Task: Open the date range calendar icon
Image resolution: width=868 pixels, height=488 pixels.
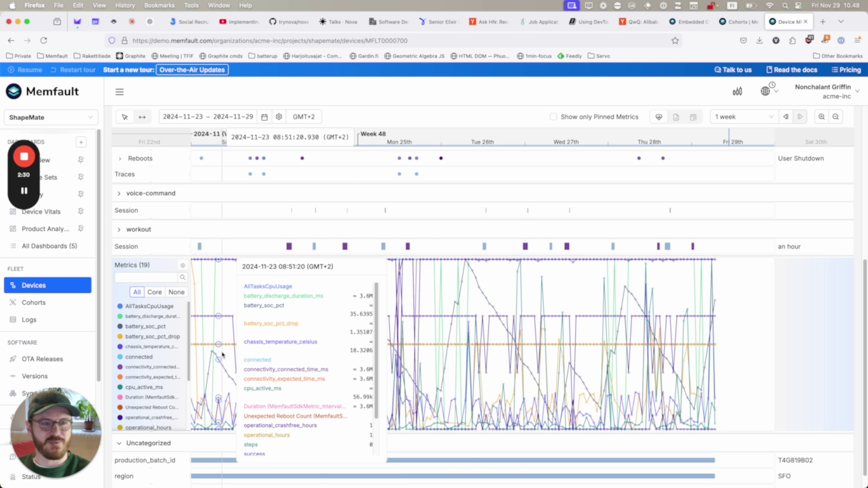Action: [x=264, y=117]
